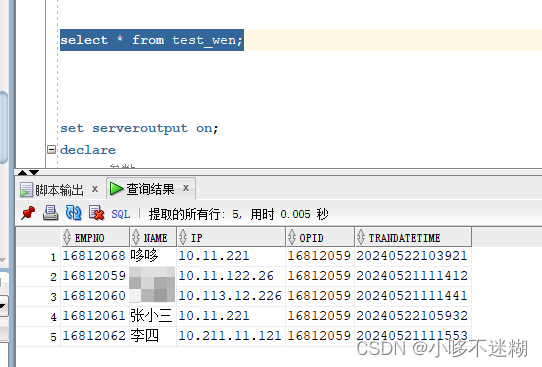Switch to the 脚本输出 tab
The width and height of the screenshot is (542, 367).
coord(59,190)
